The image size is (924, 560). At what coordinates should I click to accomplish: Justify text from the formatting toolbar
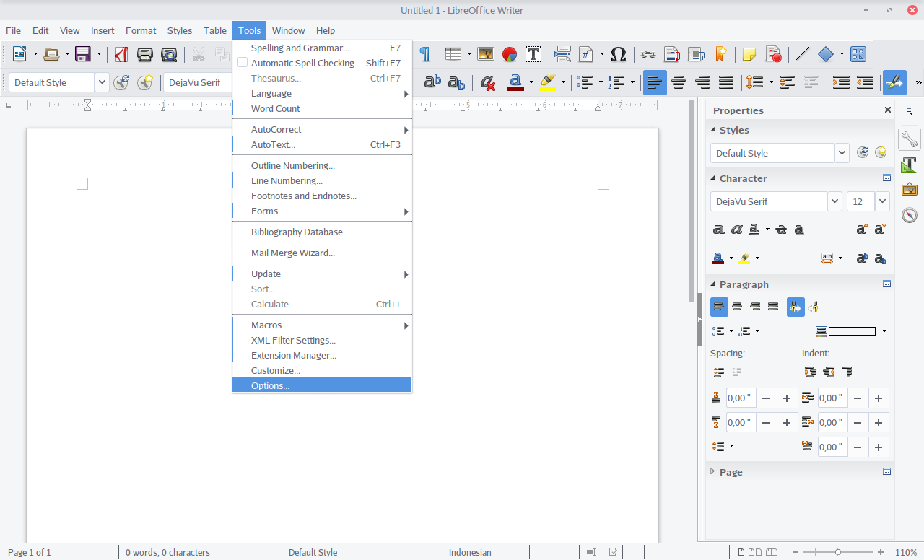tap(726, 82)
